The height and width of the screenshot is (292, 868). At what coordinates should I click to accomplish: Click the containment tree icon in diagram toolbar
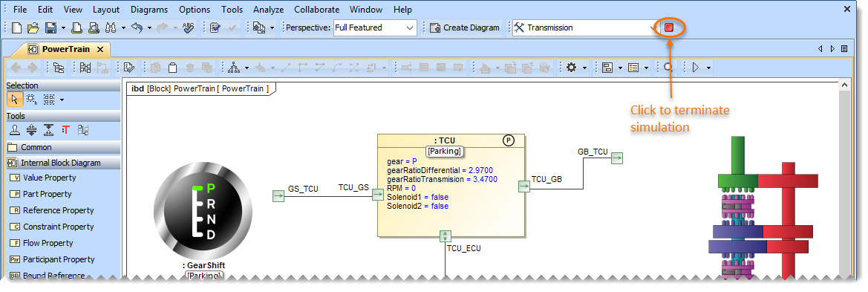click(58, 68)
